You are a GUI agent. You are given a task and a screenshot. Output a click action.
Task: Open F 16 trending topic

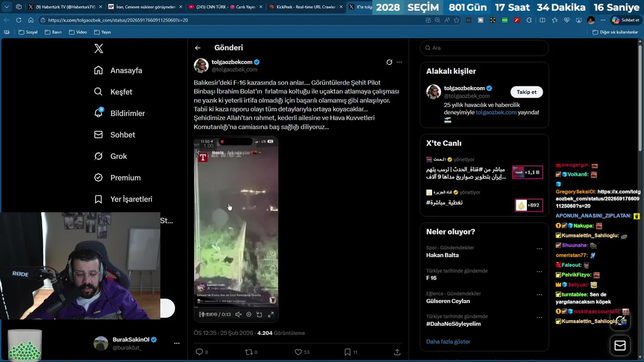(x=431, y=278)
